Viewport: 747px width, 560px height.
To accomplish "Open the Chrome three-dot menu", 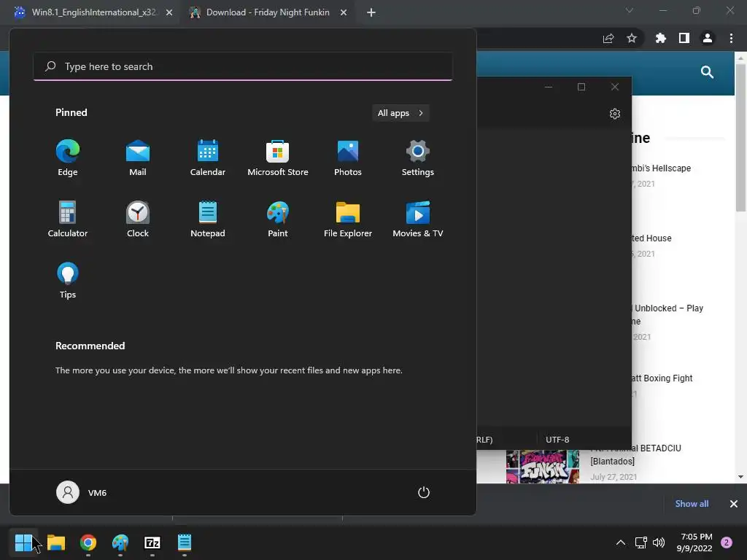I will 731,39.
